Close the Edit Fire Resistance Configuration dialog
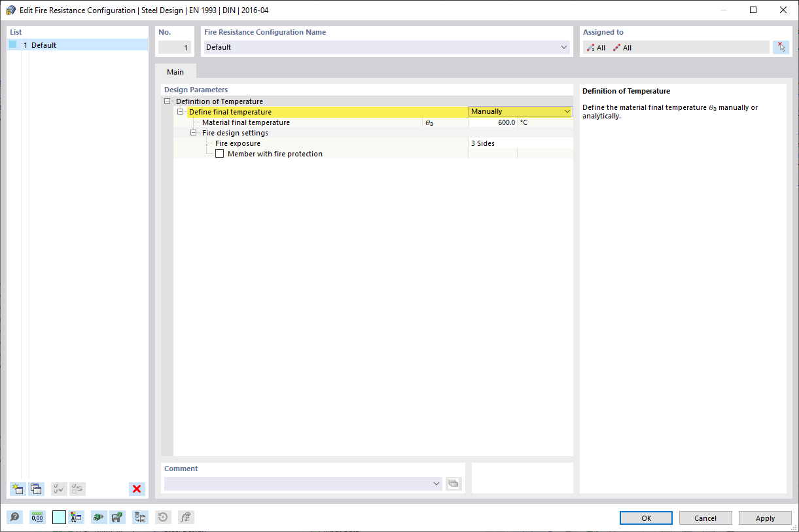799x532 pixels. (783, 10)
